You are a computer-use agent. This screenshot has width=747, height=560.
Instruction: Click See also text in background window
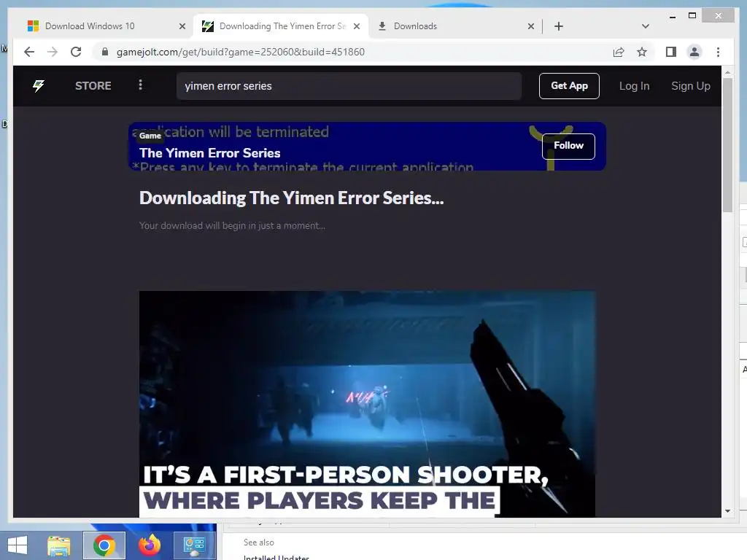259,542
